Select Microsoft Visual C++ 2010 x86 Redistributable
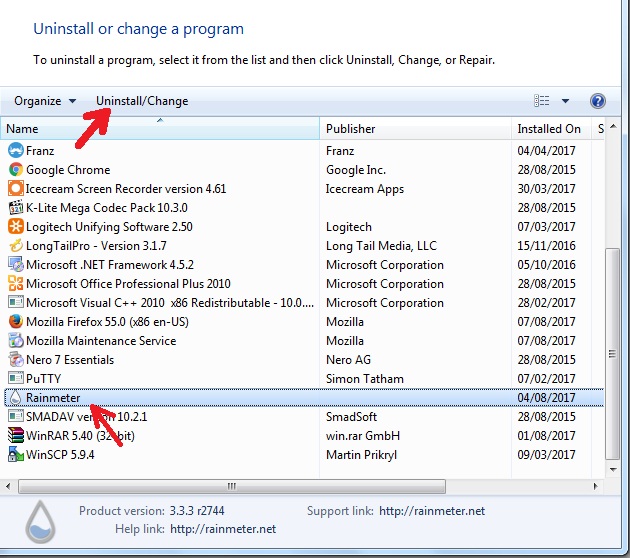 pyautogui.click(x=170, y=303)
